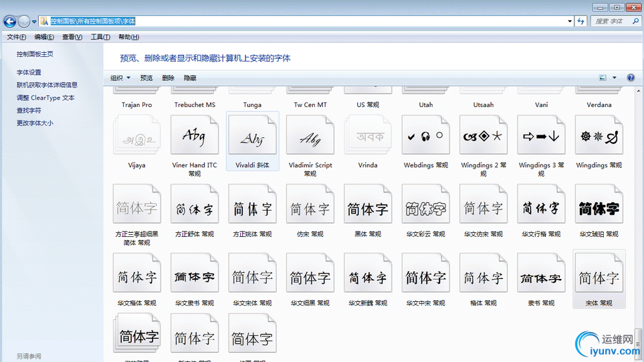
Task: Select the Viner Hand ITC font icon
Action: [195, 134]
